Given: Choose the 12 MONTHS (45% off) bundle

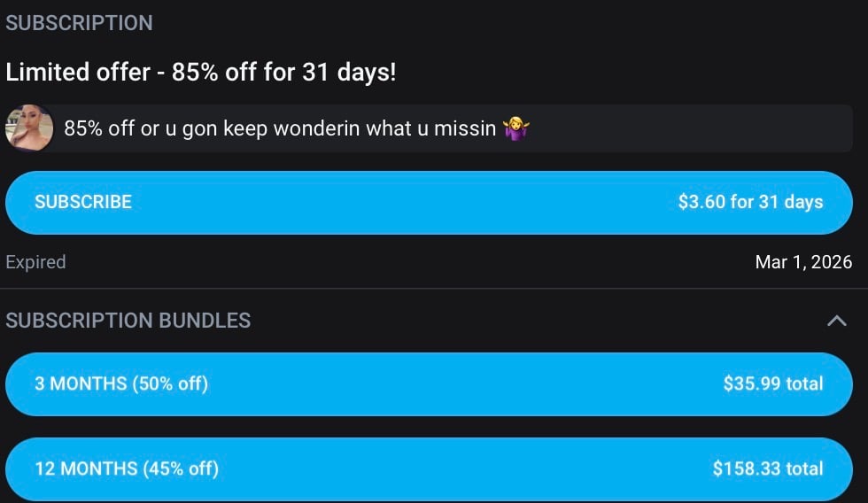Looking at the screenshot, I should pyautogui.click(x=126, y=468).
